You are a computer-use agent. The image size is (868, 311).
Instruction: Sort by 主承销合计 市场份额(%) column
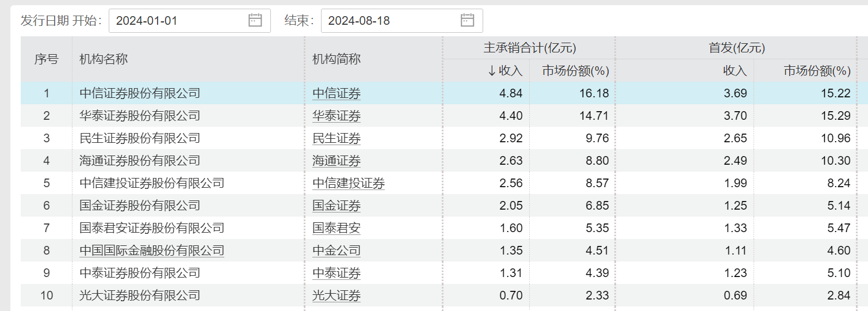[575, 71]
